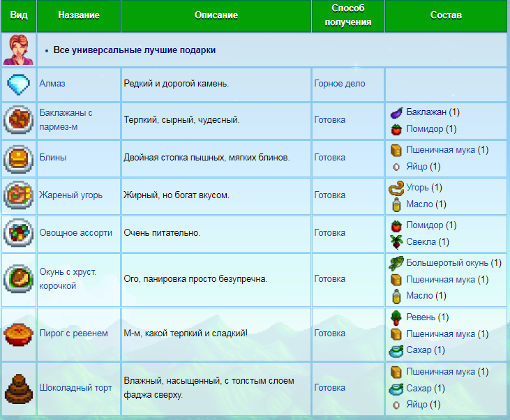Open 'Помидор (1)' in the Овощное ассорти row
This screenshot has width=510, height=420.
click(x=431, y=225)
